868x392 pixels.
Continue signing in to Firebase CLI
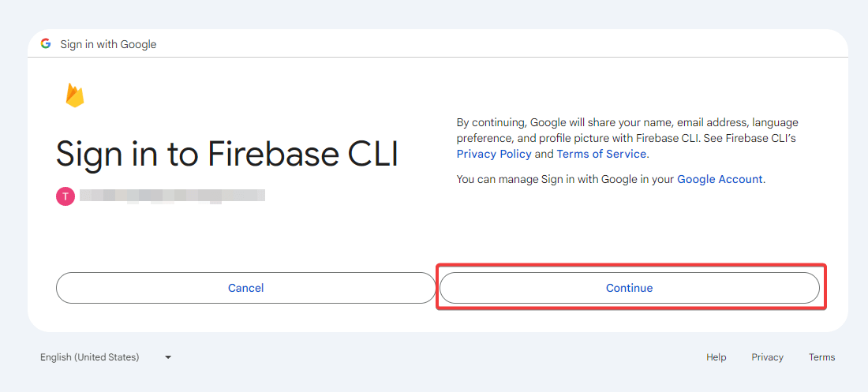(x=630, y=288)
